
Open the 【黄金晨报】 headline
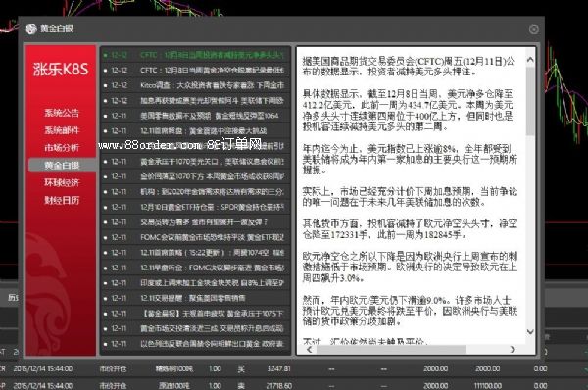[195, 314]
